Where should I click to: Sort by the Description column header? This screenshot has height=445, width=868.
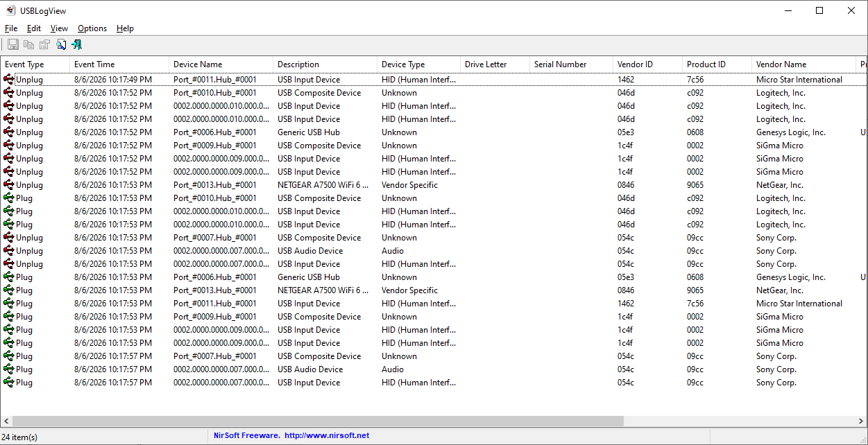325,64
